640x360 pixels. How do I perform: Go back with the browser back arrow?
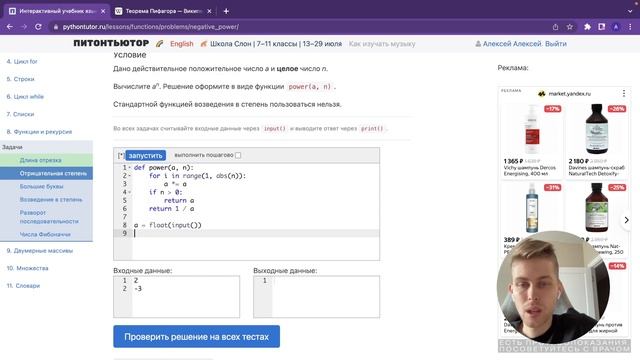click(10, 27)
